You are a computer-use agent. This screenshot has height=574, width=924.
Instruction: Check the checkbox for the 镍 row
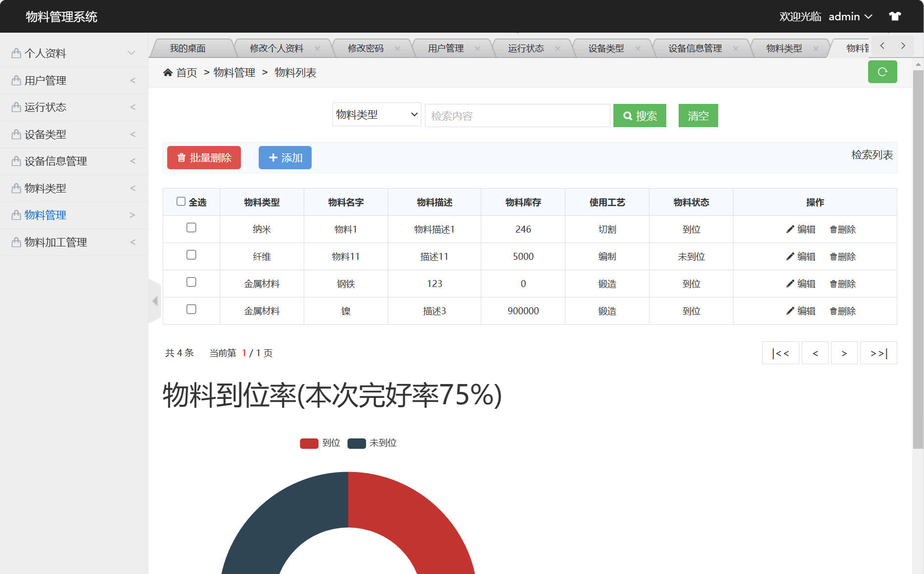[191, 309]
